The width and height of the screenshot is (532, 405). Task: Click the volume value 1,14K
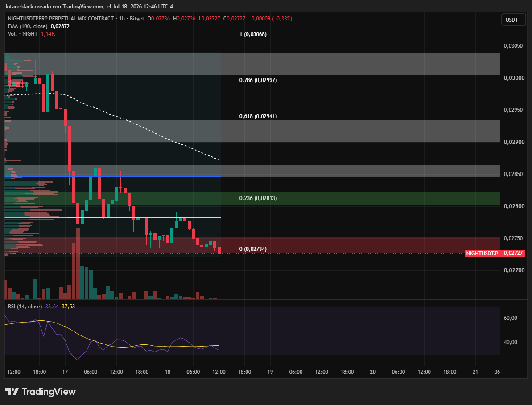click(48, 33)
